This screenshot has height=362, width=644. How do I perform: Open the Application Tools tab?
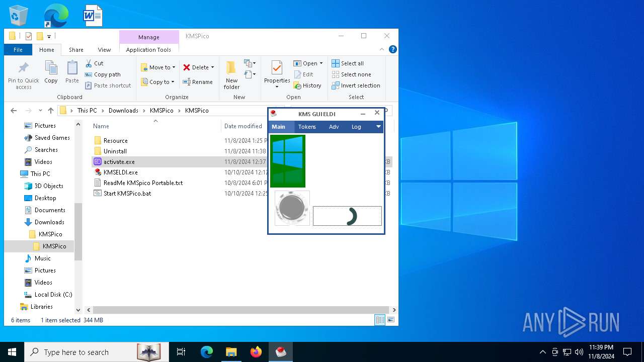148,50
